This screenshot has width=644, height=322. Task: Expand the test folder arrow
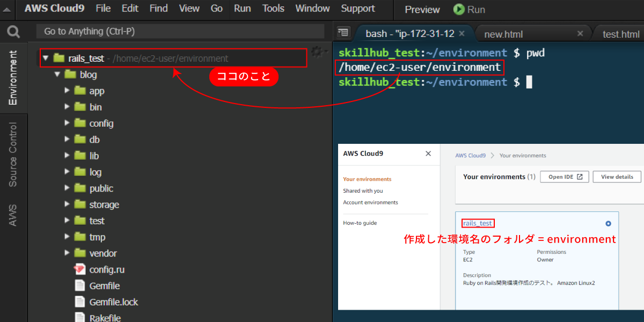(x=67, y=221)
